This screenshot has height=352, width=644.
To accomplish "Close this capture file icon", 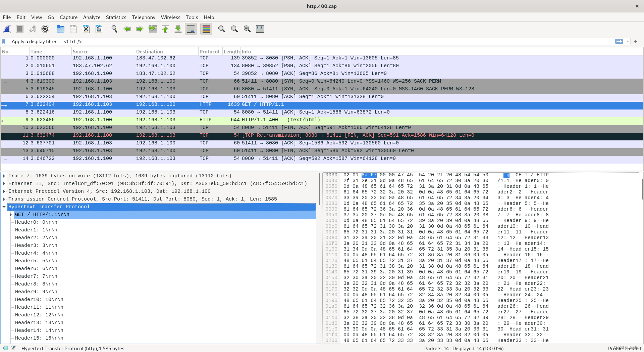I will (86, 29).
